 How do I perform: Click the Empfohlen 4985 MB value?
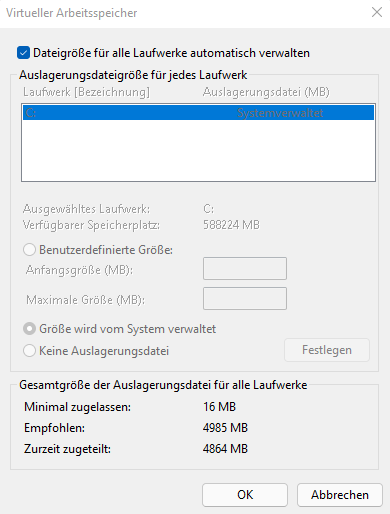tap(225, 428)
